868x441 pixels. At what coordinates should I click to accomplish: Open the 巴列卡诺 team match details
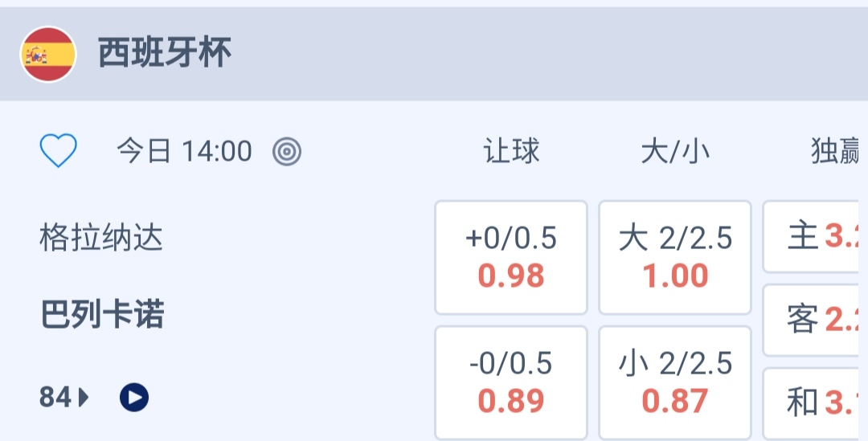point(102,316)
